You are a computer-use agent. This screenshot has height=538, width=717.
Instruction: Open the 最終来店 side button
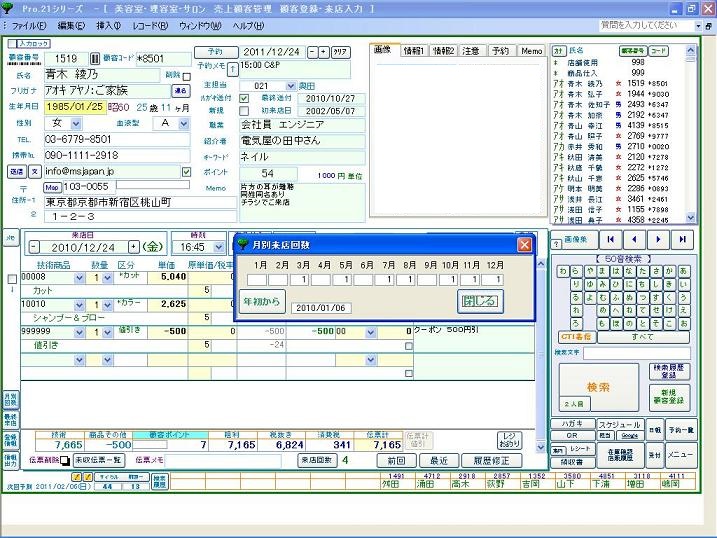[x=11, y=420]
